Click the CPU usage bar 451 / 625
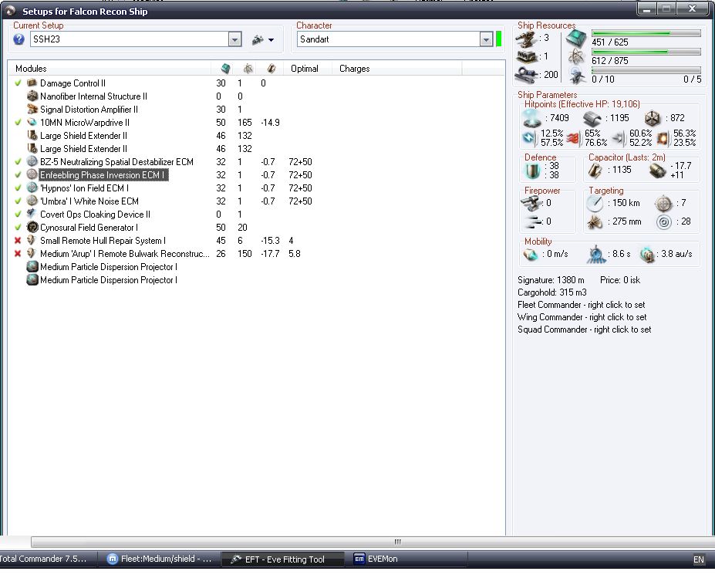 [646, 33]
